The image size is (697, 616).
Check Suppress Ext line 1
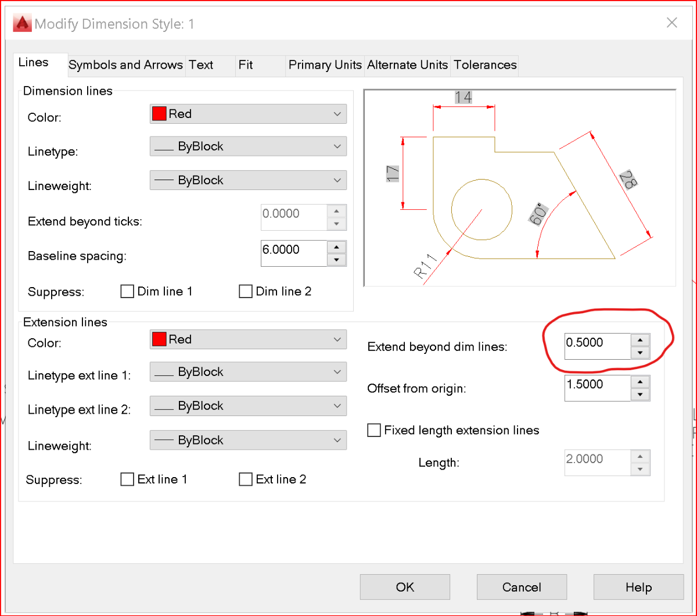127,479
